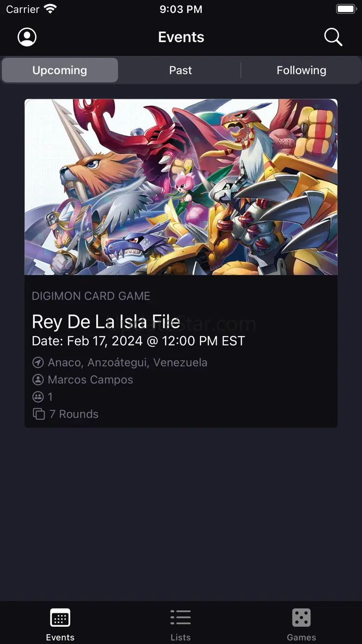362x644 pixels.
Task: Tap the rounds stack icon
Action: click(39, 414)
